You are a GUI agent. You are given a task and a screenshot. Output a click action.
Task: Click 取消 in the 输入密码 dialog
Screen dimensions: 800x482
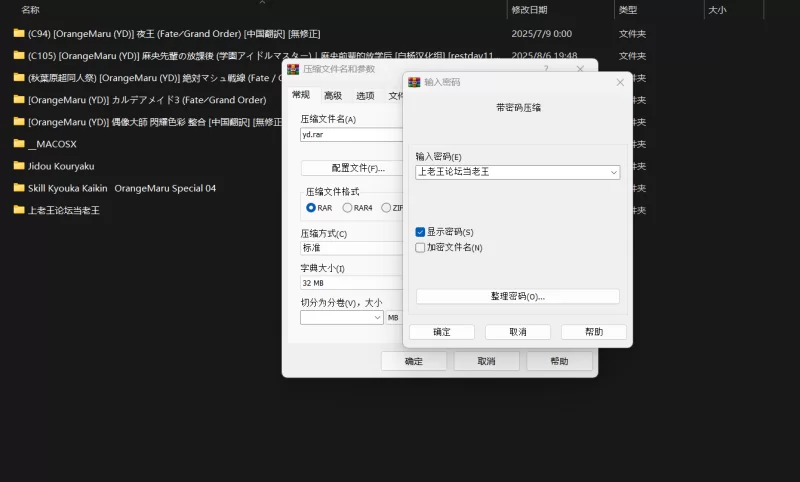(518, 332)
